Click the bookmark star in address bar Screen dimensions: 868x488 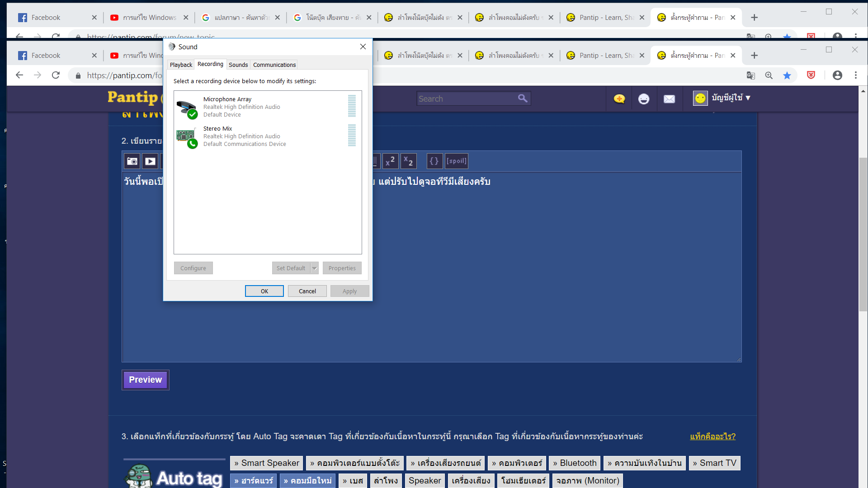[x=787, y=75]
